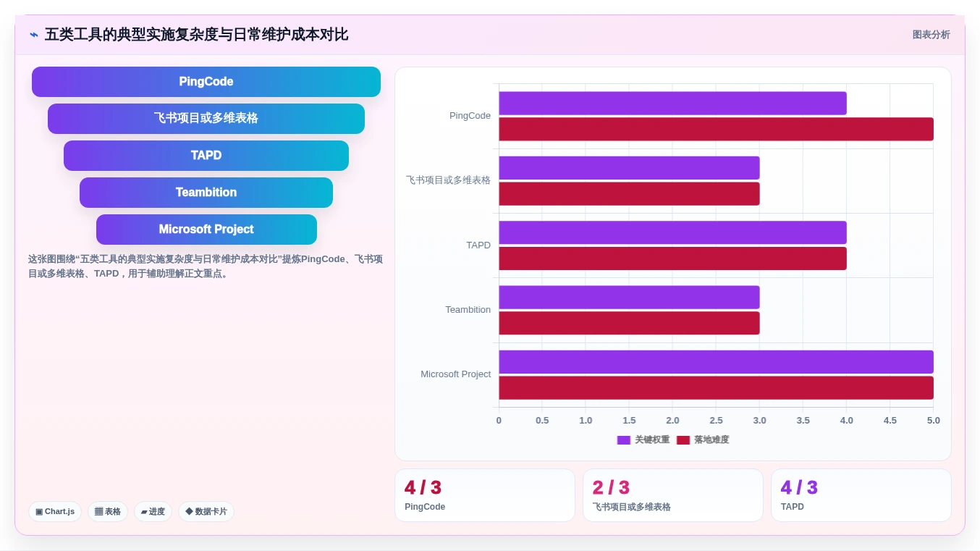This screenshot has width=980, height=551.
Task: Toggle the 落地难度 legend red swatch
Action: pyautogui.click(x=683, y=440)
